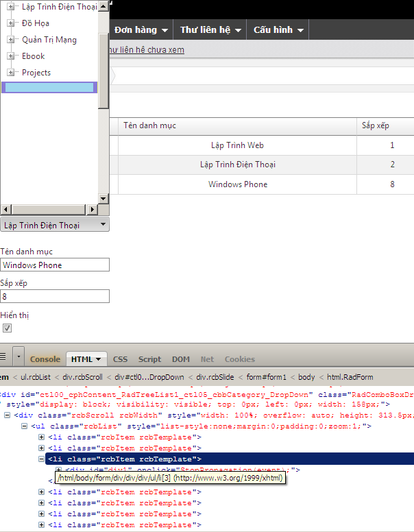Open the Đơn hàng menu
The image size is (414, 532).
tap(141, 30)
